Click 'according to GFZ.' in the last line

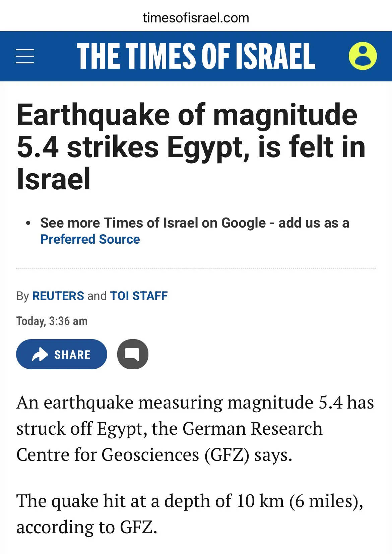click(87, 527)
